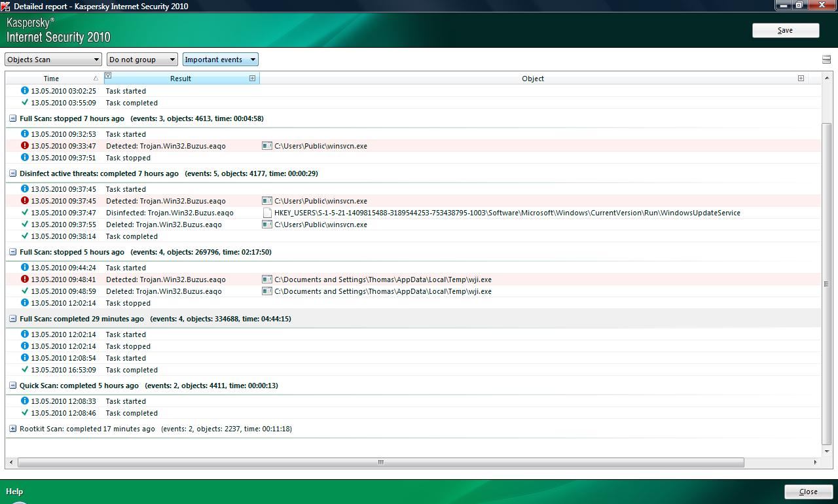
Task: Click the file icon for the detected wji.exe at 09:48:41
Action: pyautogui.click(x=266, y=279)
